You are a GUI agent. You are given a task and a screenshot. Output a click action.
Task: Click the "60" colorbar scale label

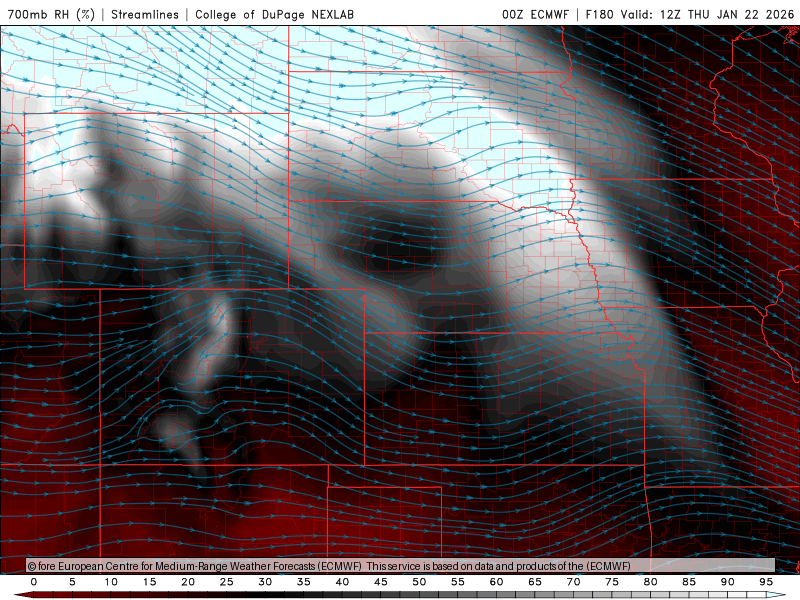(496, 582)
